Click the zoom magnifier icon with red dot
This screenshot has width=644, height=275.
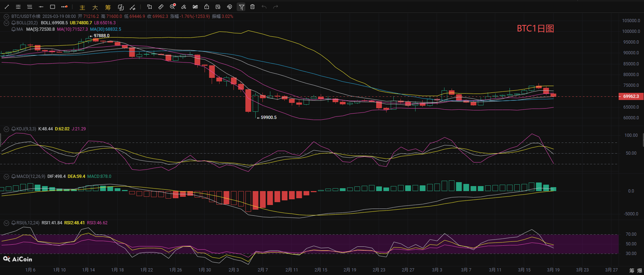[172, 7]
